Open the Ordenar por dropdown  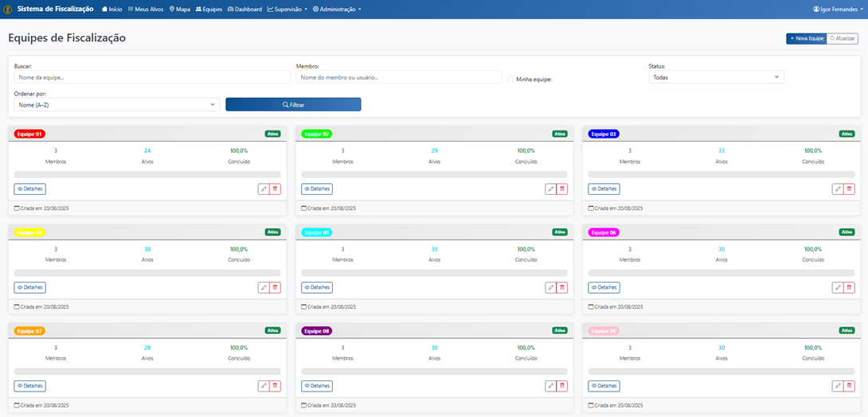pyautogui.click(x=116, y=104)
